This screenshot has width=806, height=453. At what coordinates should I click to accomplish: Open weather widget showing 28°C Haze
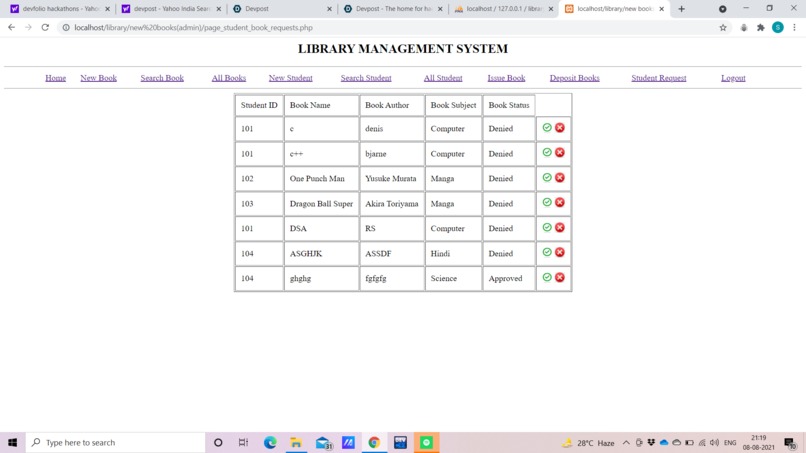point(589,443)
